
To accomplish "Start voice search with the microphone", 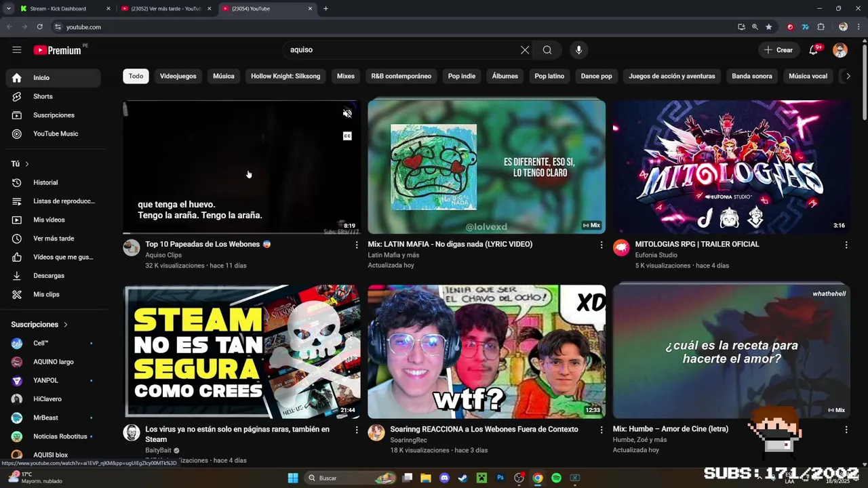I will pos(578,49).
